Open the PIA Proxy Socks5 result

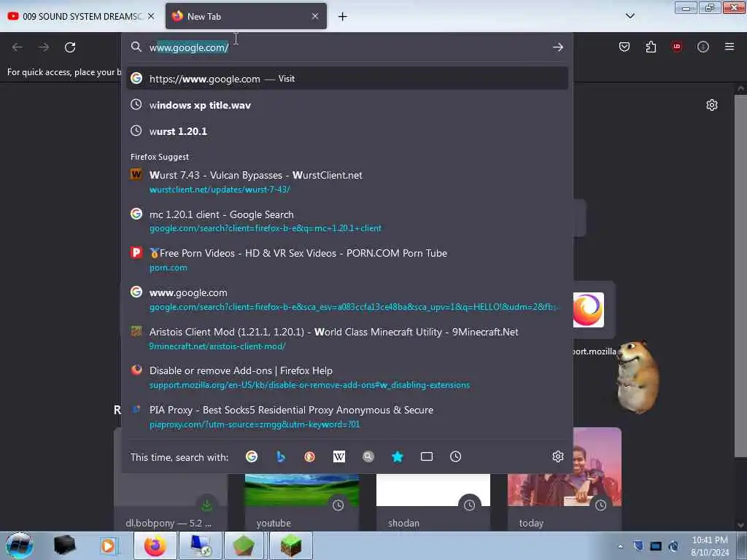(347, 416)
